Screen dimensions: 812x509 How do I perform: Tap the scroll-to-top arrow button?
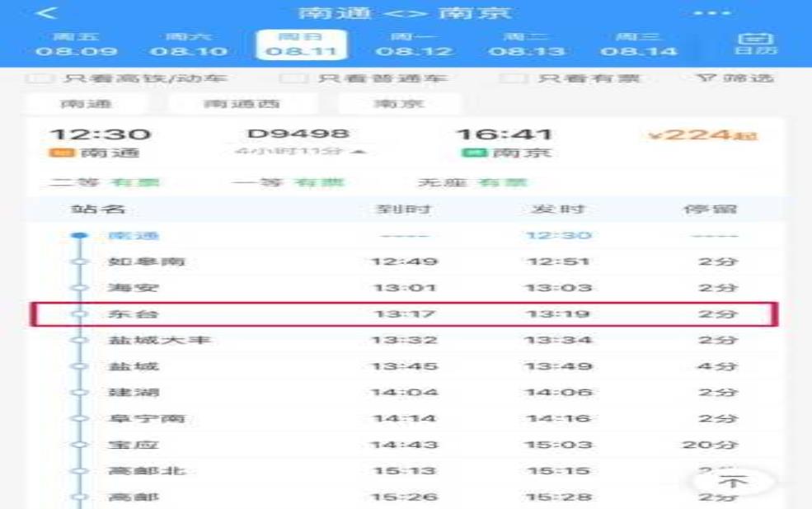[733, 482]
